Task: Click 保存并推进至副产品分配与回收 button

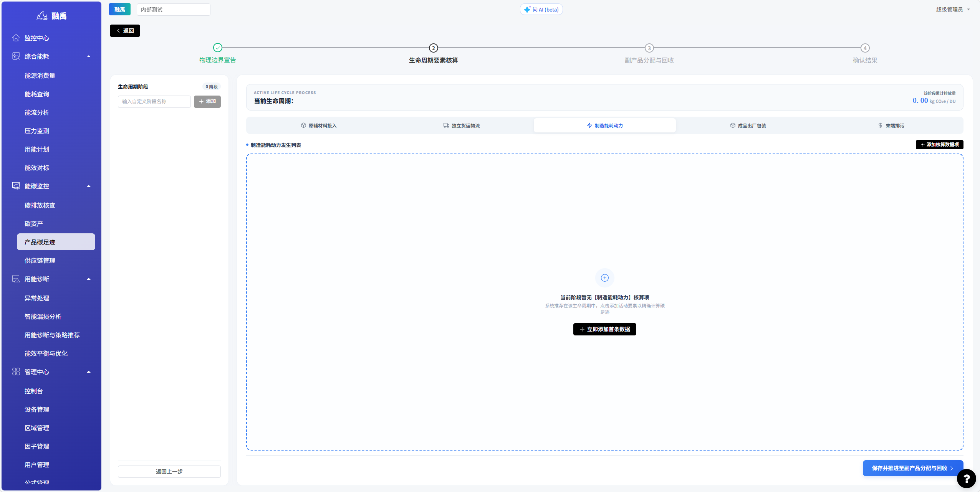Action: [x=913, y=468]
